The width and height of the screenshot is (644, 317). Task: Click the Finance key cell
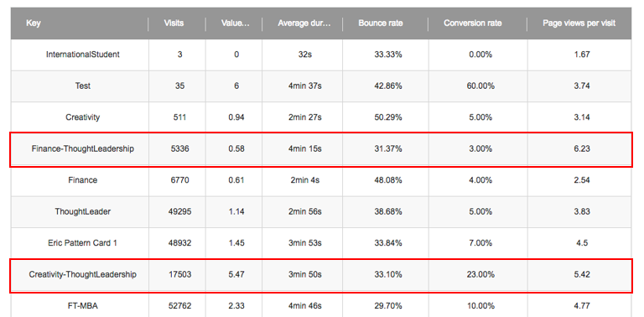(x=83, y=179)
